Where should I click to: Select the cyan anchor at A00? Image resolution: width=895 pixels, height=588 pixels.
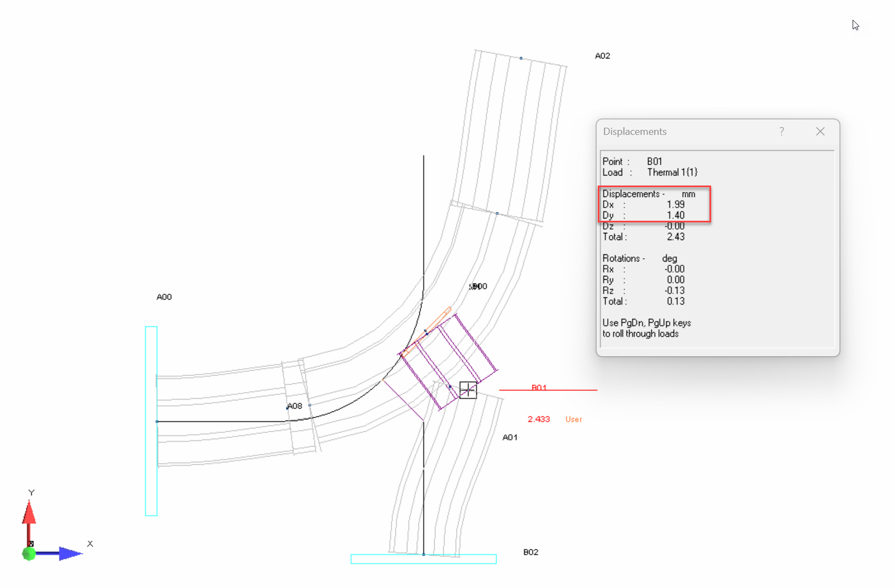[x=151, y=421]
